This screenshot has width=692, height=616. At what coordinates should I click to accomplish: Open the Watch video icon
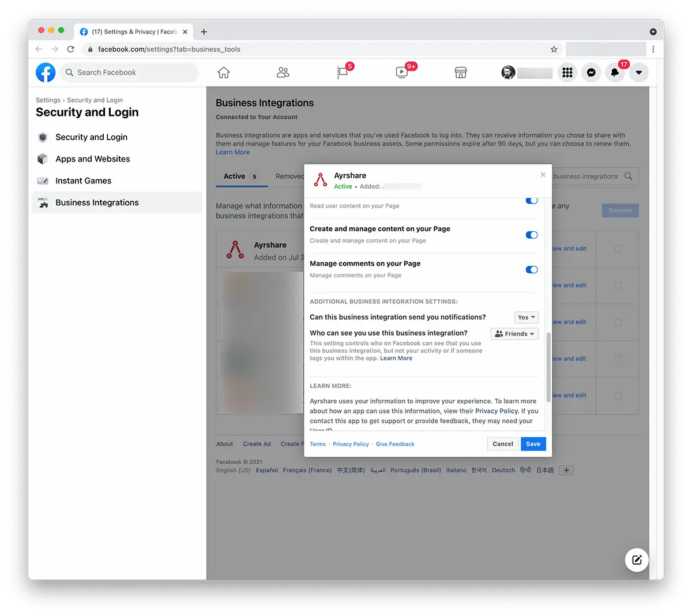(402, 73)
